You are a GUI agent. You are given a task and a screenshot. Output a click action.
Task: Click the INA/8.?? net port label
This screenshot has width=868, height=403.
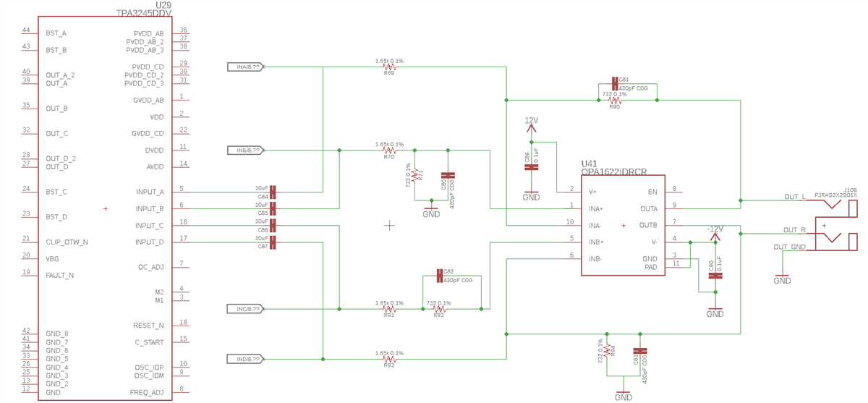[x=245, y=67]
